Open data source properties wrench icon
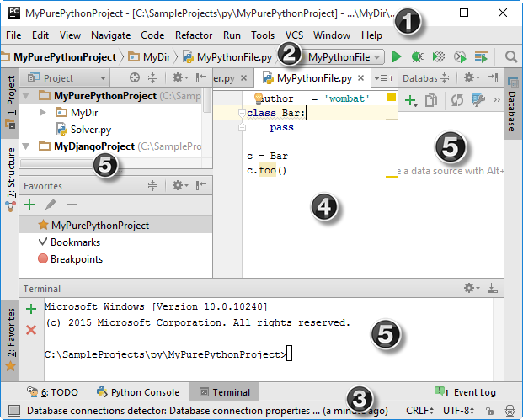The width and height of the screenshot is (523, 420). 478,100
